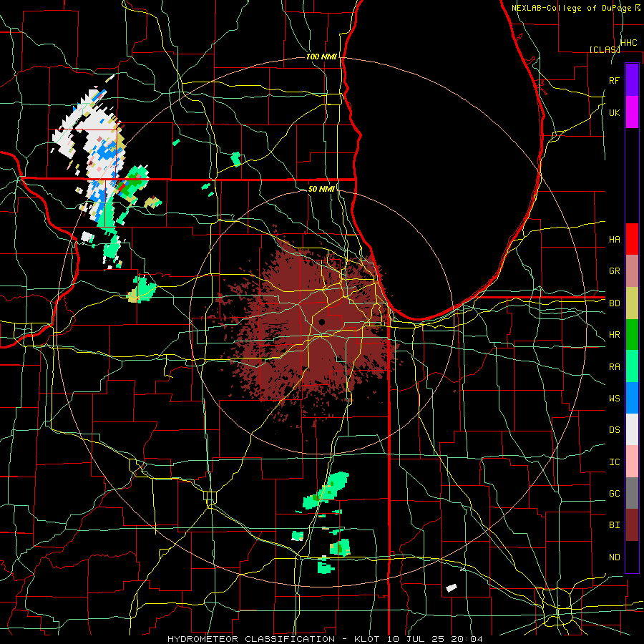Click the 'RA' legend label
Image resolution: width=644 pixels, height=644 pixels.
tap(614, 367)
